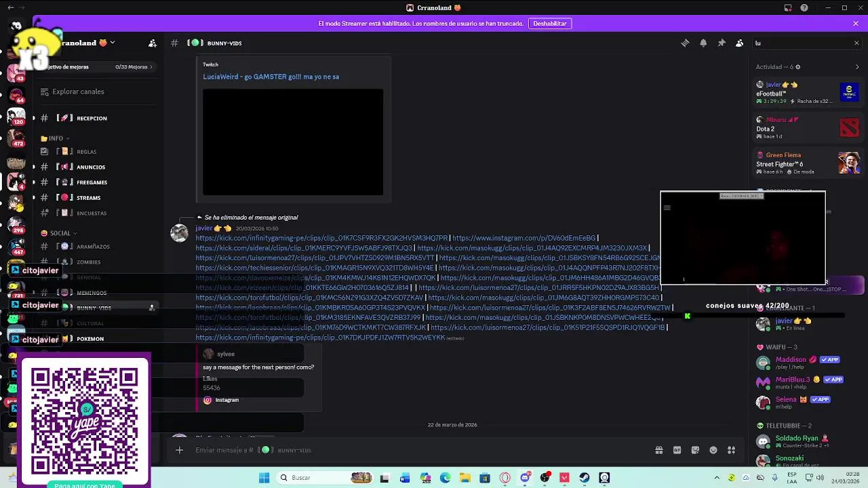
Task: Open member Sonozaki in the member list
Action: (808, 461)
